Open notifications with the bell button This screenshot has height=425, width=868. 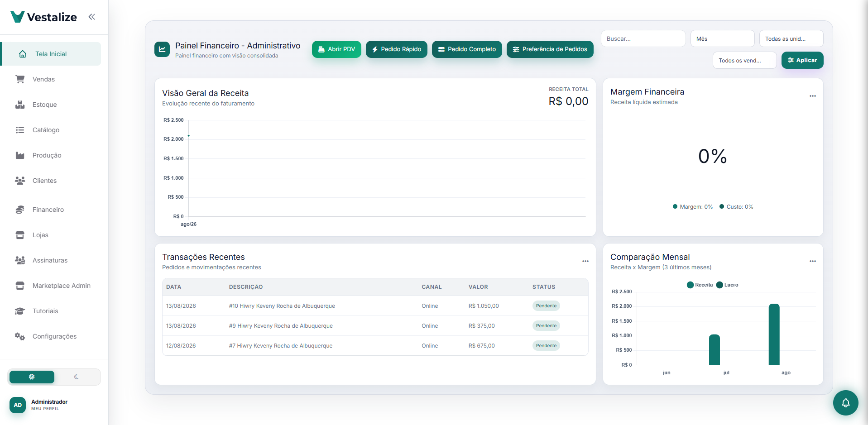(x=846, y=403)
